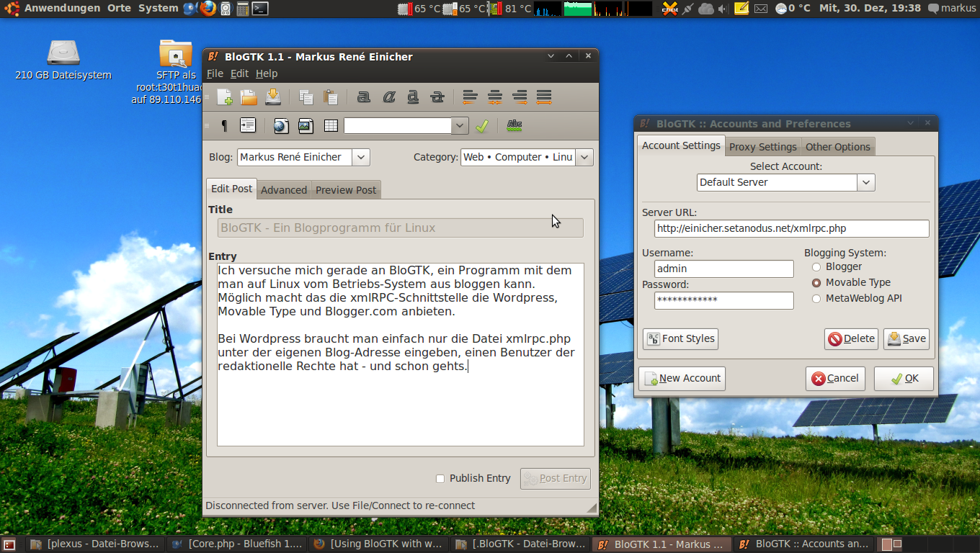Open the Anwendungen menu in top panel
The image size is (980, 553).
point(62,9)
